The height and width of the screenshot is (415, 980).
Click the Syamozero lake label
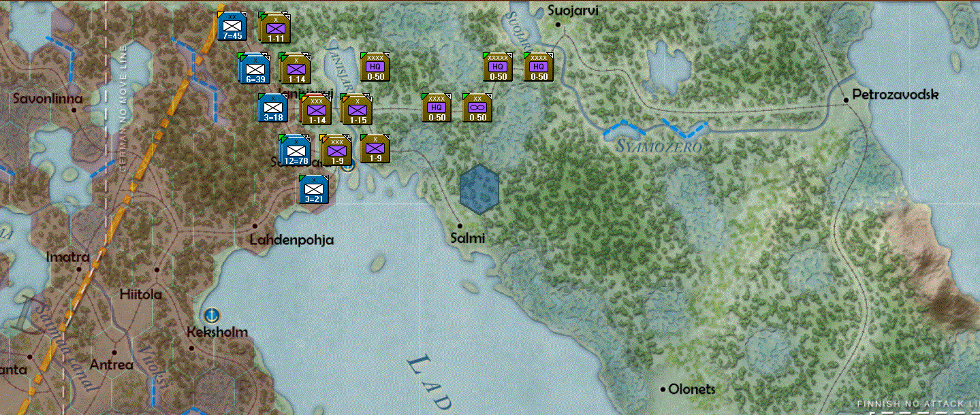click(658, 147)
